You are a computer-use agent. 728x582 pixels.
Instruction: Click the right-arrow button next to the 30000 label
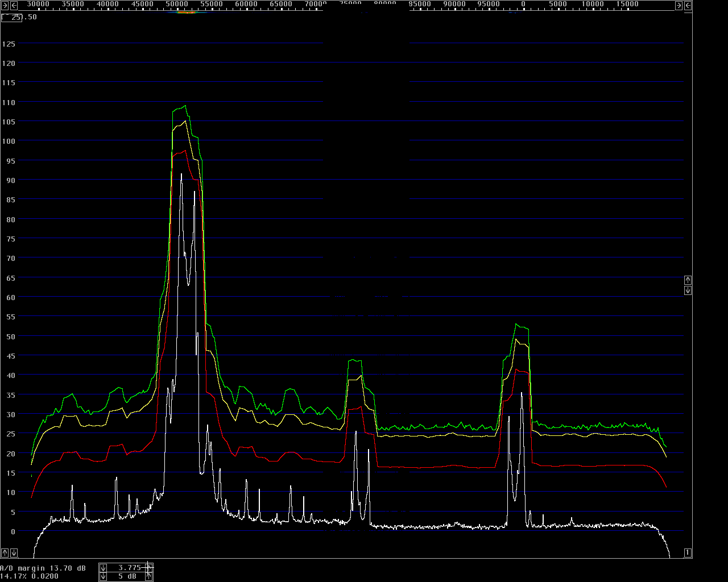[x=5, y=6]
